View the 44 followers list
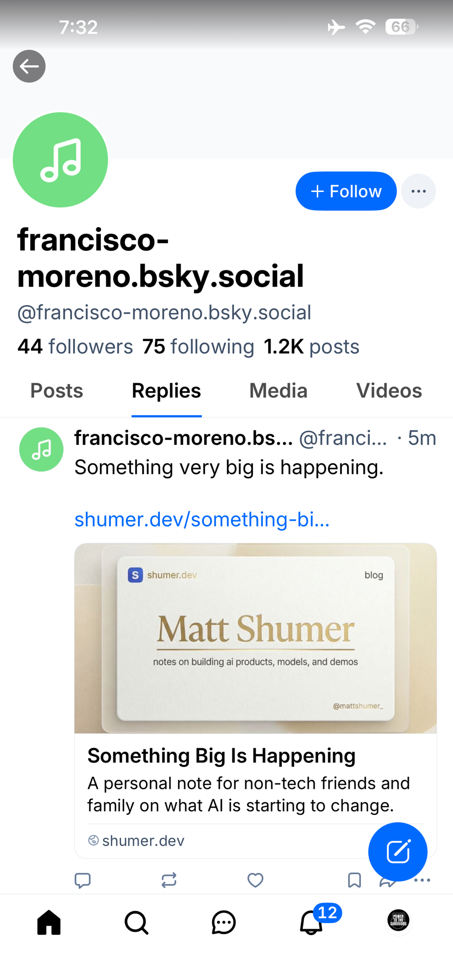This screenshot has height=980, width=453. pyautogui.click(x=75, y=347)
